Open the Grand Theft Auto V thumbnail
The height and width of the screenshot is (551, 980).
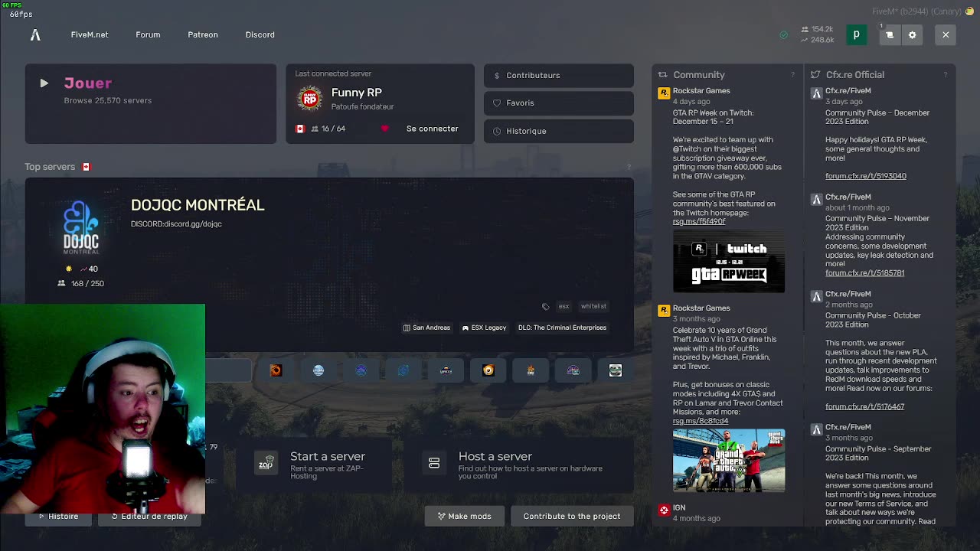click(729, 460)
